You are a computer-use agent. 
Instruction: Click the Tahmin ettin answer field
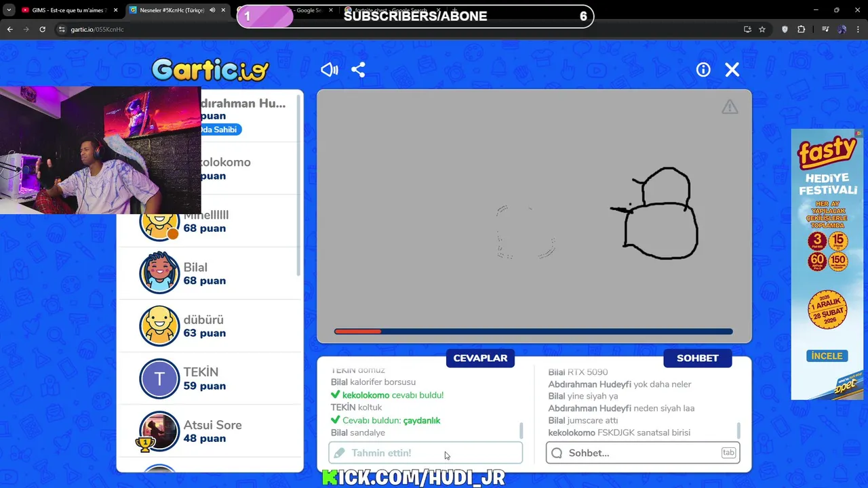coord(425,453)
